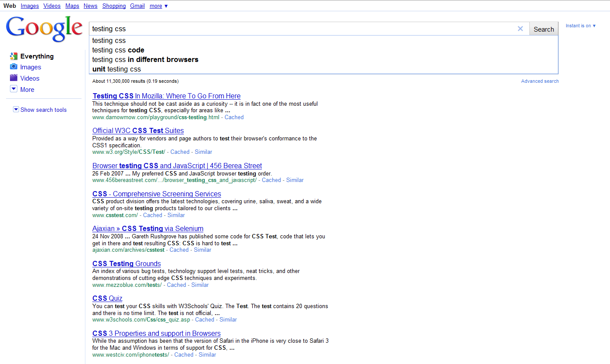This screenshot has width=610, height=364.
Task: Click URL www.csstest.com/
Action: point(115,215)
